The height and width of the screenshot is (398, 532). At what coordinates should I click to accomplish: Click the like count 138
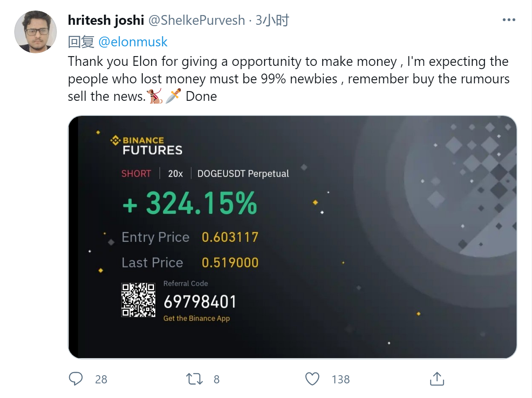(x=341, y=379)
